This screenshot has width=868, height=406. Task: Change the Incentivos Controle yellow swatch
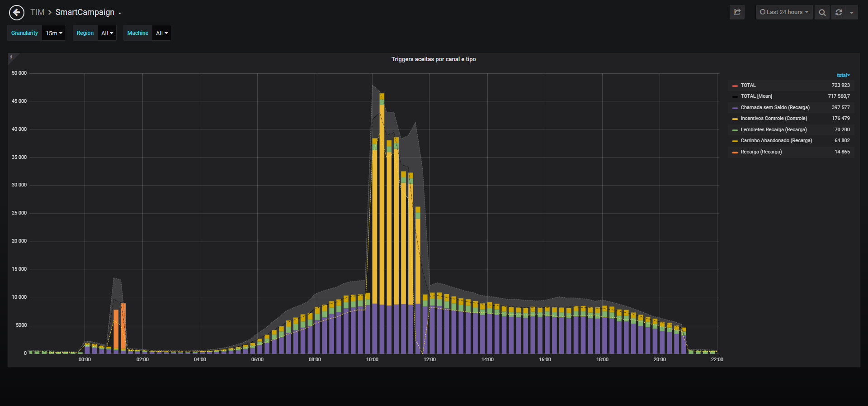(735, 119)
